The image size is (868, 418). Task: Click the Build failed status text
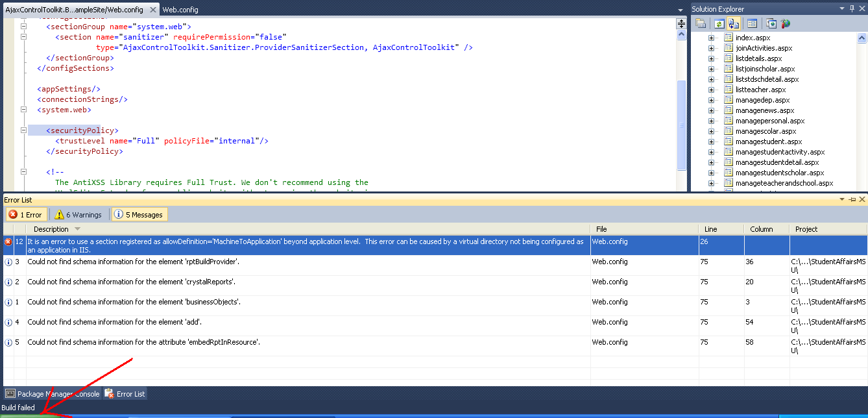click(x=18, y=408)
